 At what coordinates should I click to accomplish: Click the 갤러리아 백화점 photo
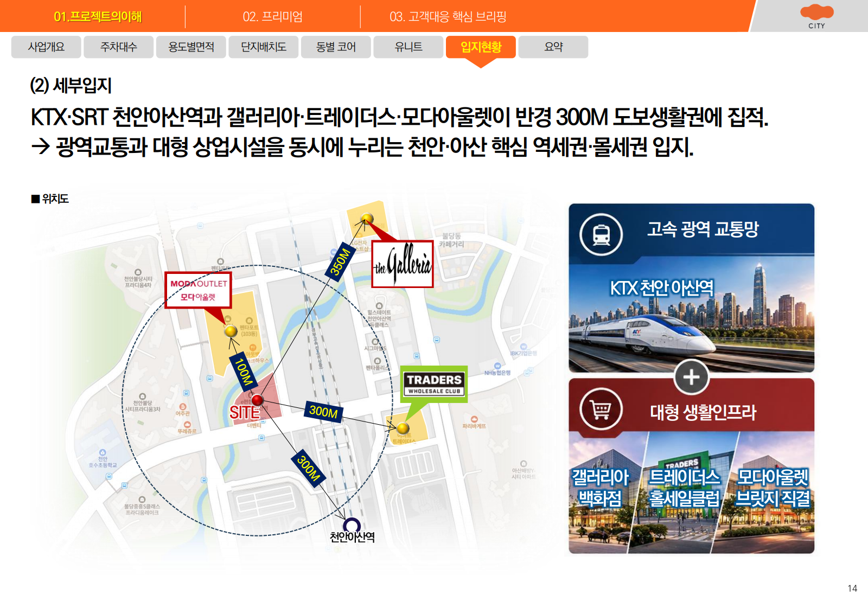coord(605,493)
